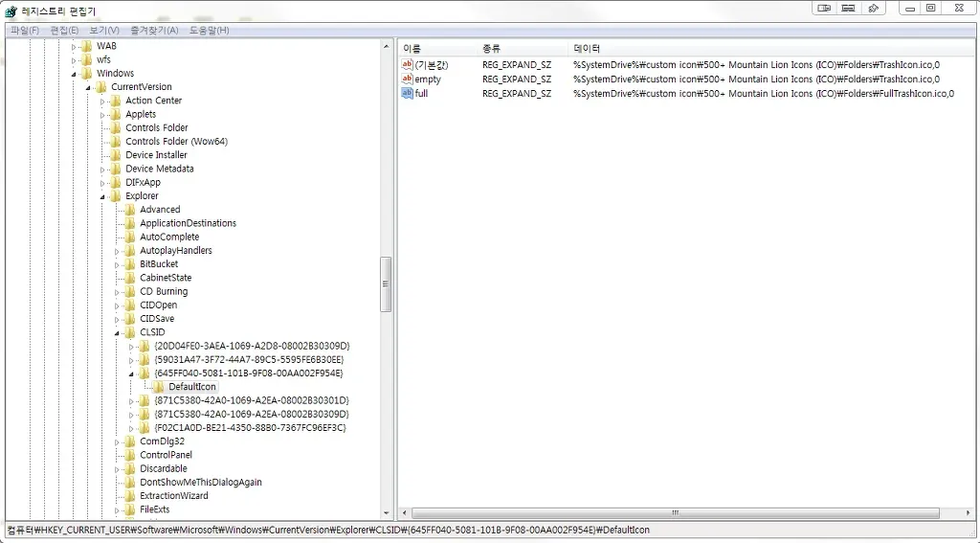This screenshot has width=980, height=543.
Task: Select the {871C5380-42A0-1069-A2EA-08002B30309D} key
Action: 252,414
